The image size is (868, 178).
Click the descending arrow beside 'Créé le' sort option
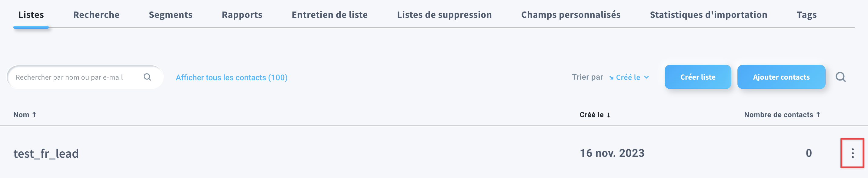(x=611, y=77)
